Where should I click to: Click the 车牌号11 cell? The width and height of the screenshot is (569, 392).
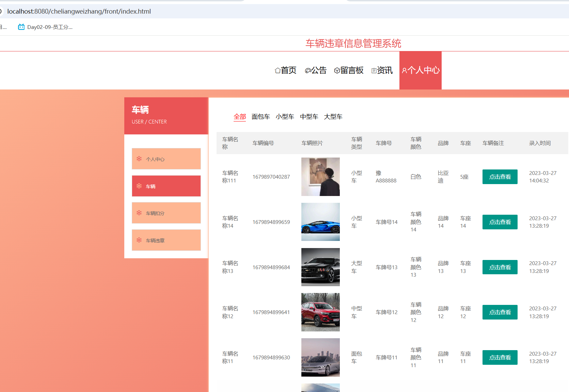coord(386,358)
